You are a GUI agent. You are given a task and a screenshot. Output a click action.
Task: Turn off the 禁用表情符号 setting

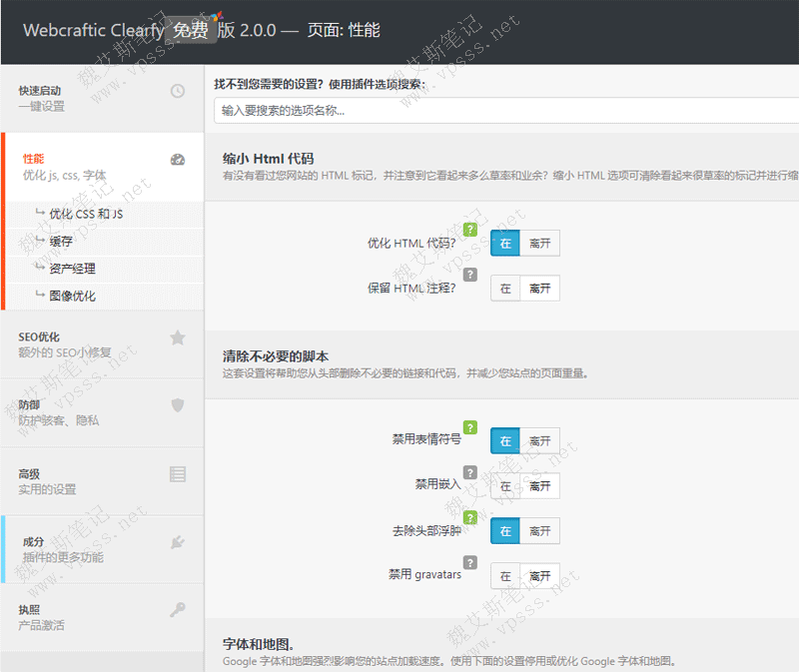pos(540,440)
